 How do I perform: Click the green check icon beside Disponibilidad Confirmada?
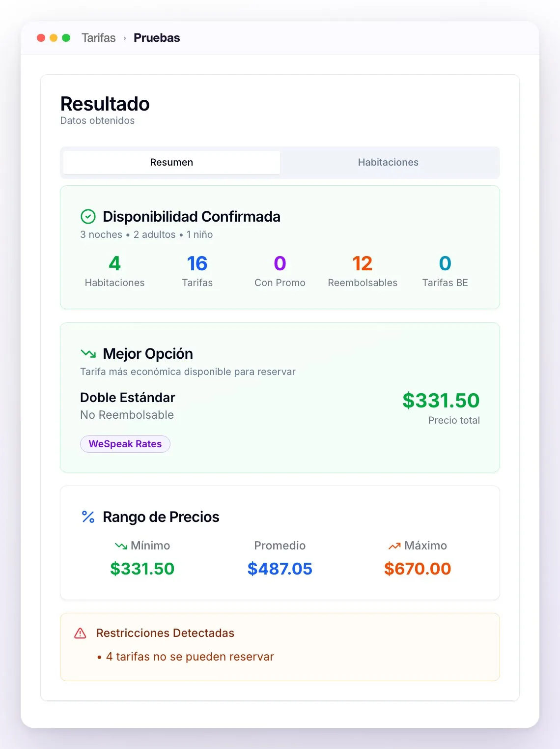tap(88, 216)
